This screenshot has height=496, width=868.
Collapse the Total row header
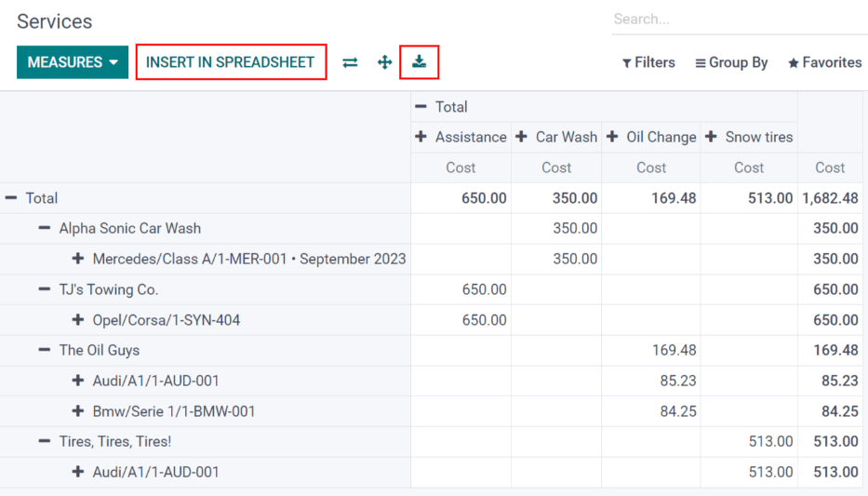[x=33, y=198]
